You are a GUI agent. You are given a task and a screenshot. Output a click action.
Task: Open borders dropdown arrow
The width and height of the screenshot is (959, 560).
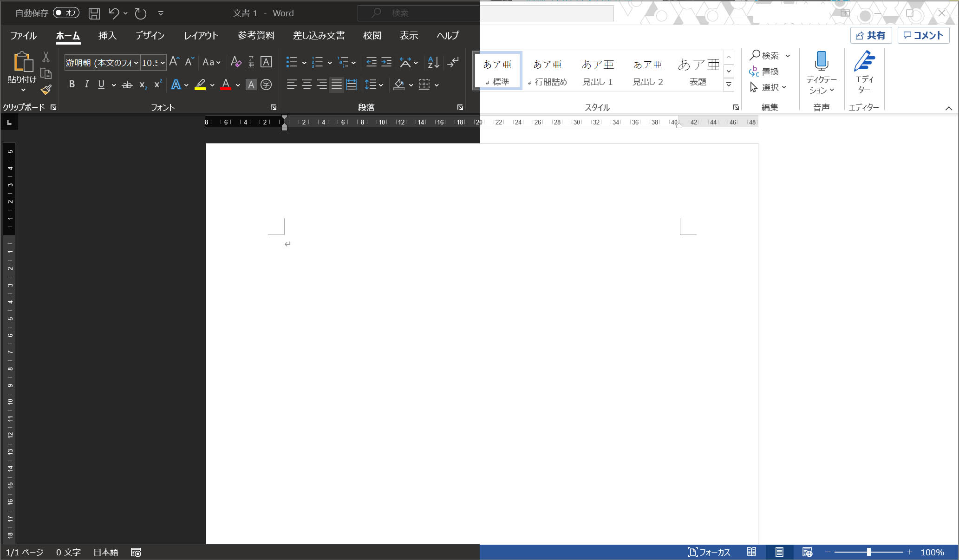point(437,85)
